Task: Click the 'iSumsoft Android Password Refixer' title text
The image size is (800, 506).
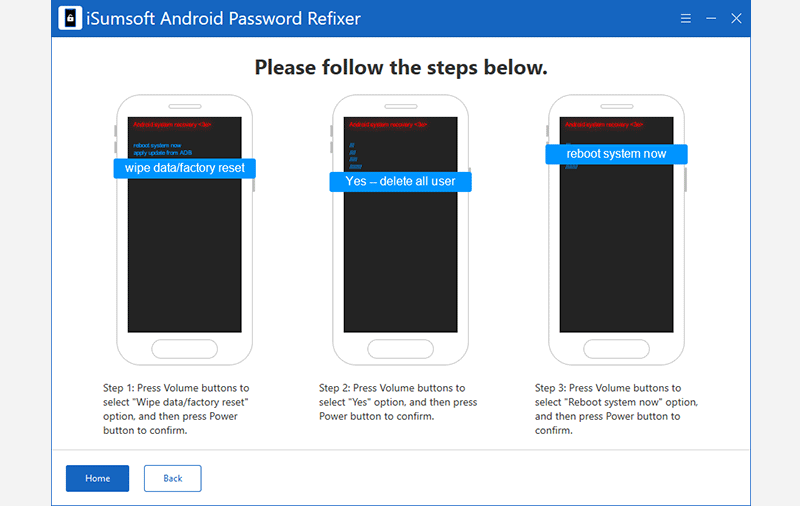Action: point(223,18)
